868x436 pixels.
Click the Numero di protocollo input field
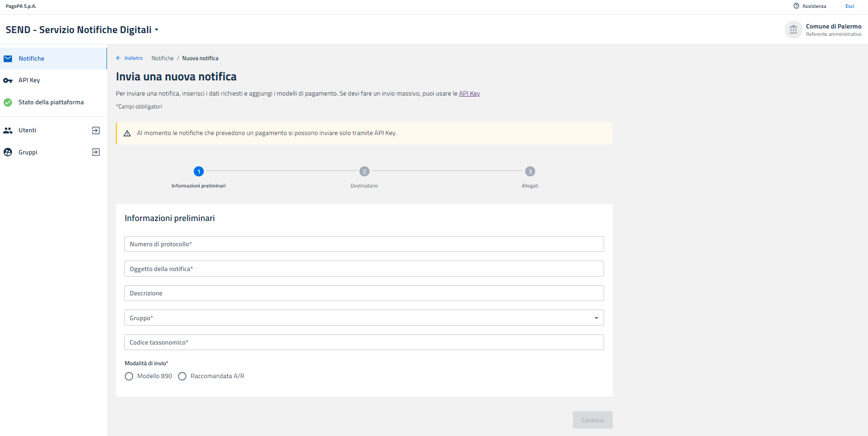(x=364, y=244)
